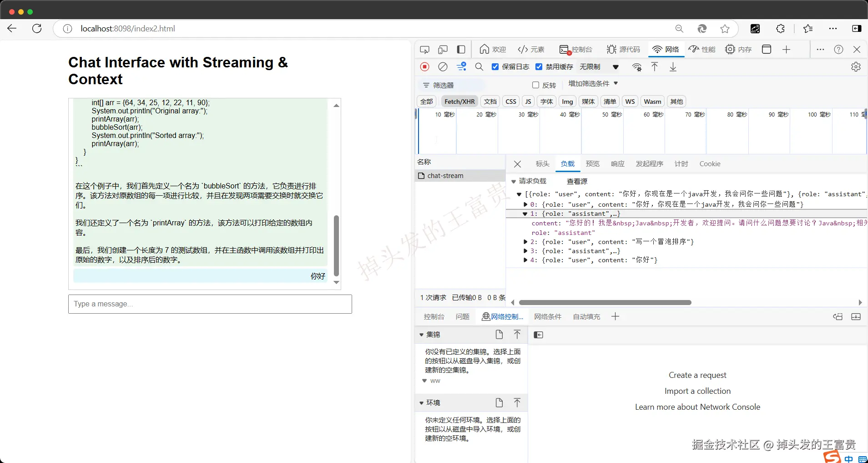Go back to the previous page
Image resolution: width=868 pixels, height=463 pixels.
click(x=12, y=29)
